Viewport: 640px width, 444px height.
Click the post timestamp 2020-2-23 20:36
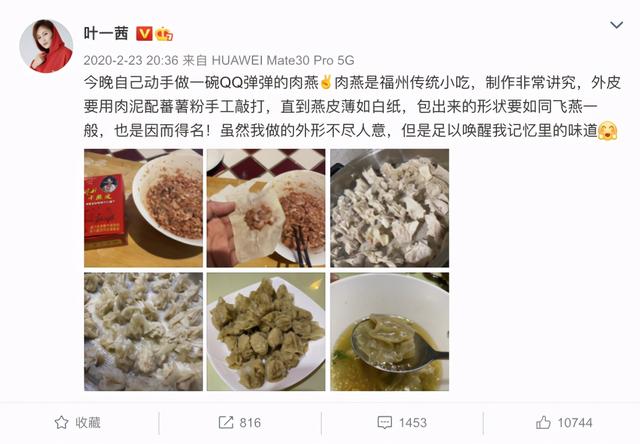pos(131,60)
